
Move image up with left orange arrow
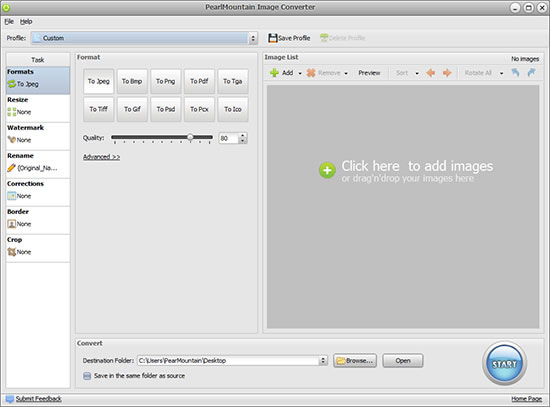[x=431, y=73]
